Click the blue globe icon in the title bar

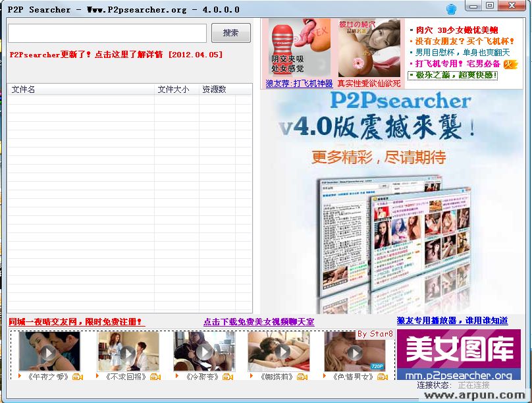pyautogui.click(x=451, y=8)
